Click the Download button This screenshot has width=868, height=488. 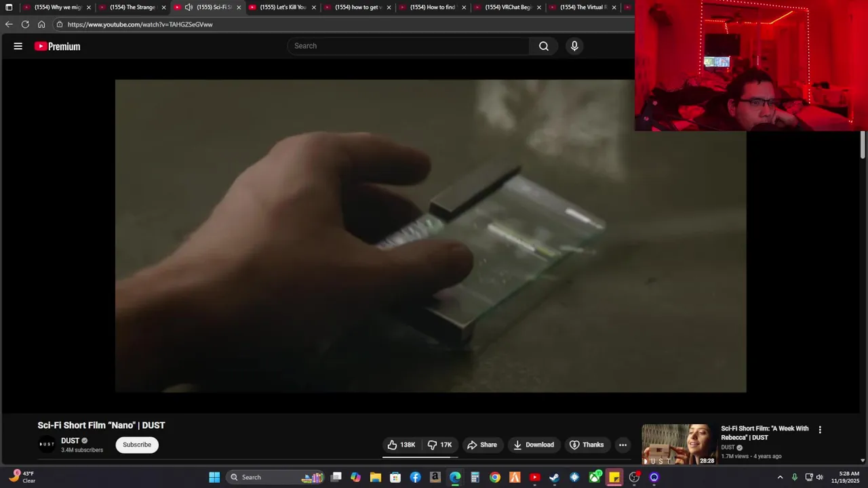click(534, 445)
